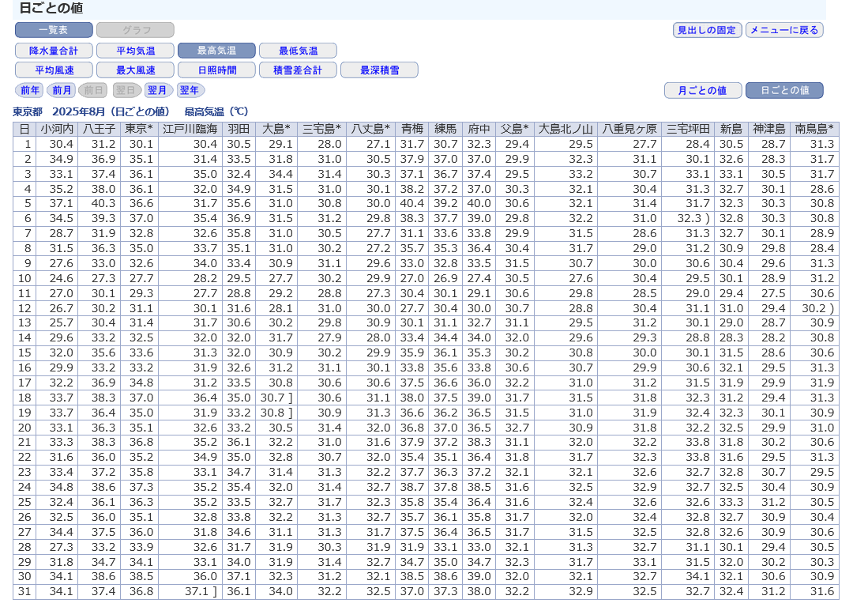This screenshot has width=868, height=607.
Task: Click 青梅 value 40.4 on day 5
Action: coord(411,203)
